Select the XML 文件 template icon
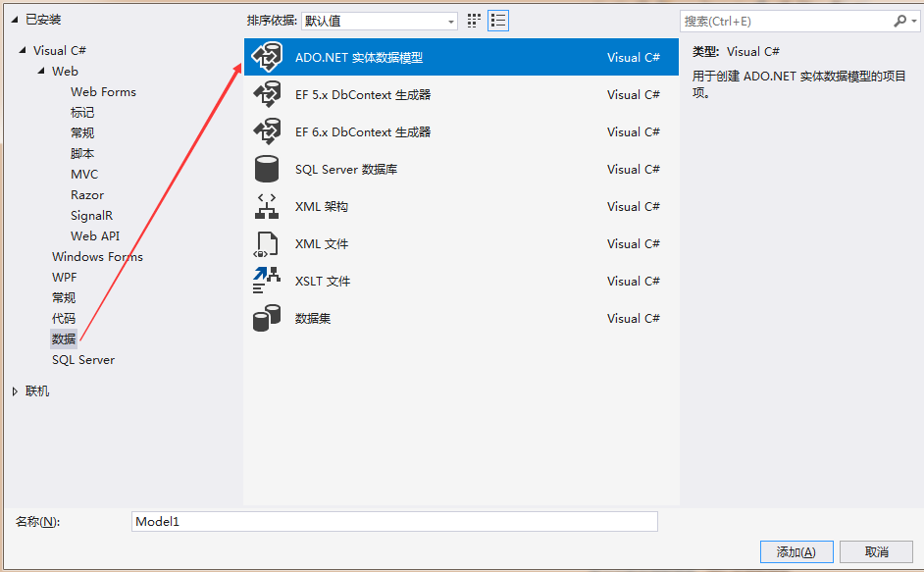Image resolution: width=924 pixels, height=572 pixels. click(266, 243)
